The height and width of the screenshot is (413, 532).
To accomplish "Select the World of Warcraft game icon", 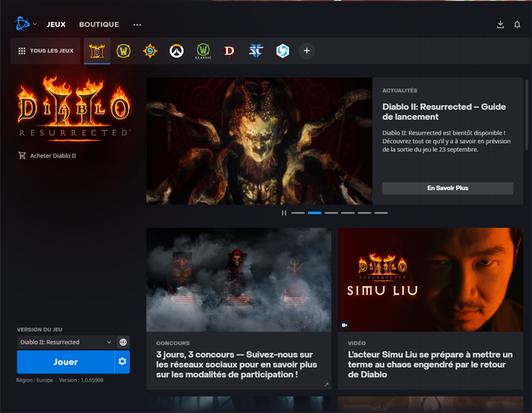I will tap(124, 51).
